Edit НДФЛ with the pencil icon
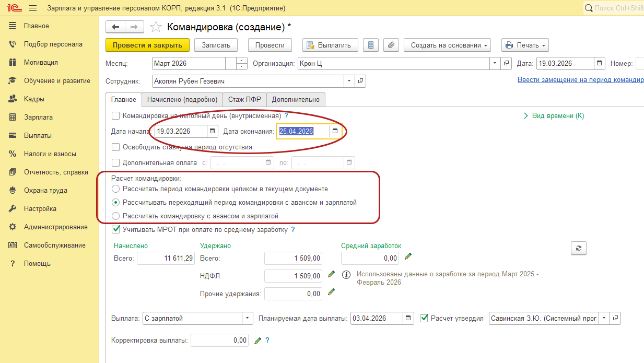 331,274
